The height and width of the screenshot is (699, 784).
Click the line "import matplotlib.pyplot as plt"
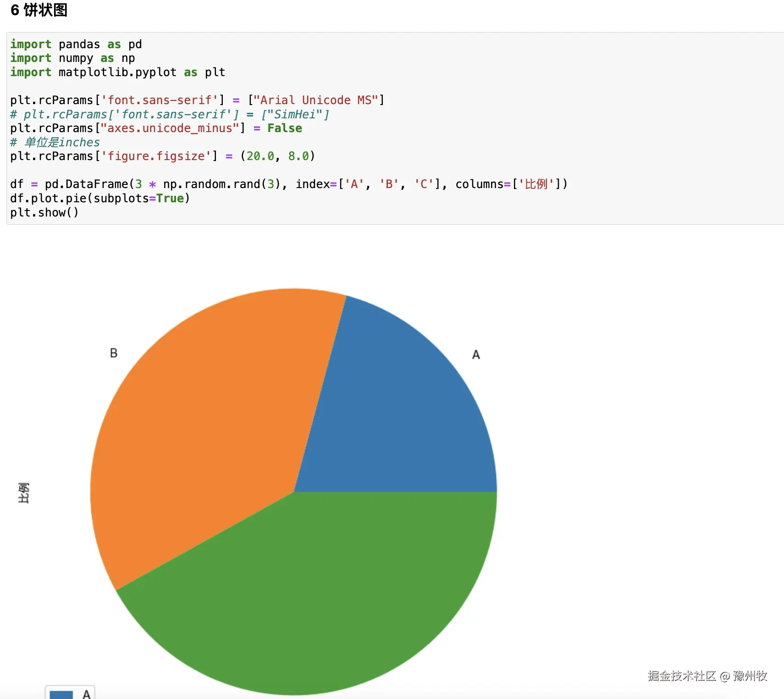click(x=117, y=72)
